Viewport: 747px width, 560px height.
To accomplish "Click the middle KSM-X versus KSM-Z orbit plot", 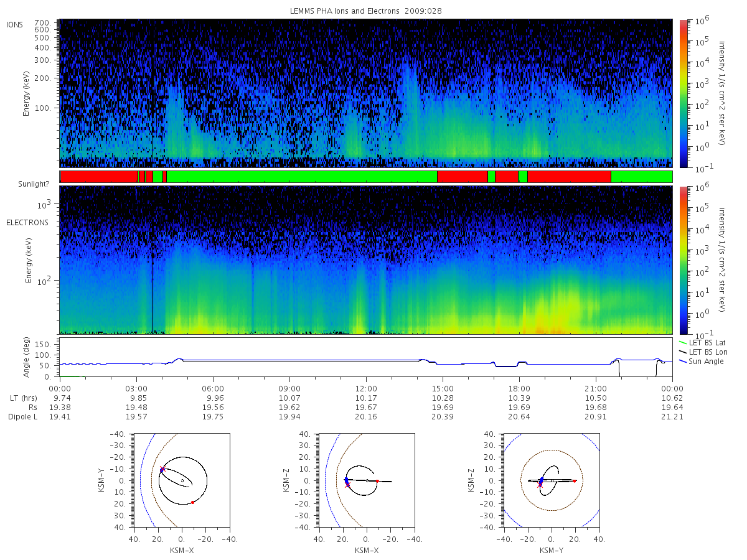I will pos(366,480).
